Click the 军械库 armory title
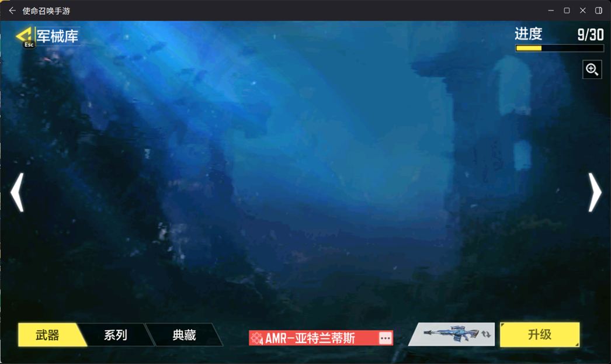Image resolution: width=611 pixels, height=364 pixels. [x=57, y=36]
